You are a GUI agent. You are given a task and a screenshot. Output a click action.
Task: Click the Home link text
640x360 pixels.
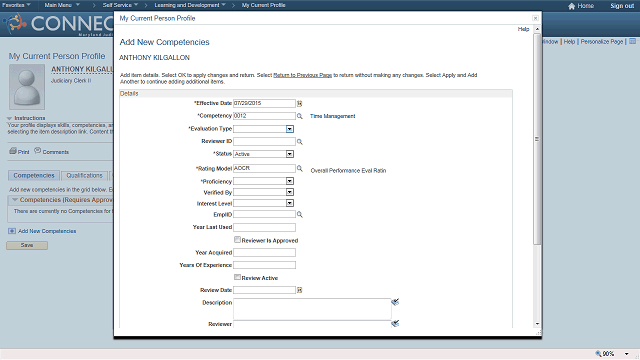(x=586, y=6)
